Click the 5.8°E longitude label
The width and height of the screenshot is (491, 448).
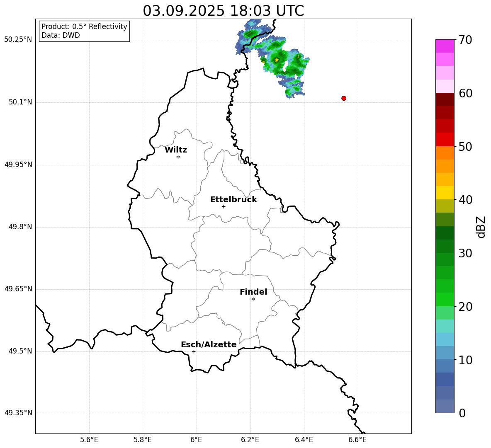tap(143, 440)
